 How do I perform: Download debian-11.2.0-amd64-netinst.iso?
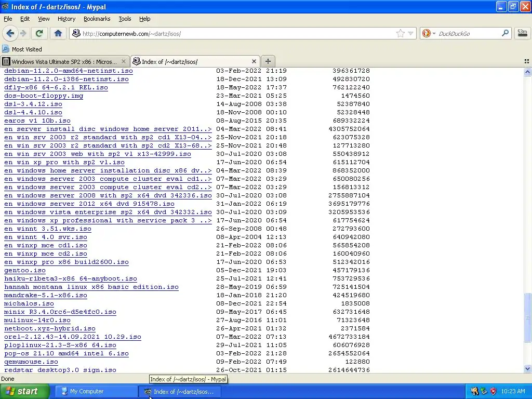point(68,71)
